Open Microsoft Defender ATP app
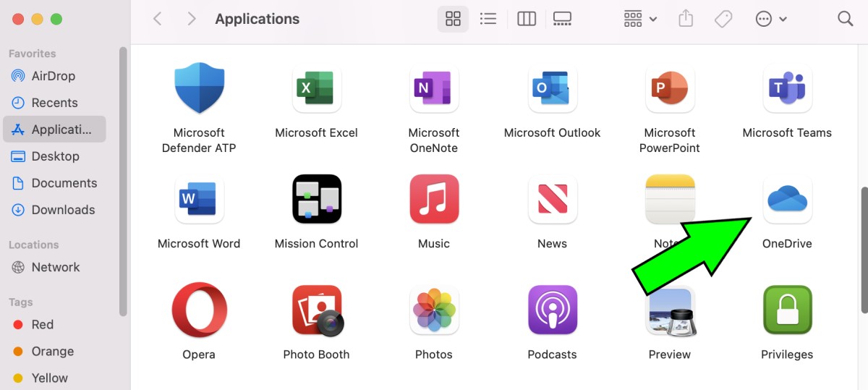The width and height of the screenshot is (868, 390). click(x=199, y=88)
